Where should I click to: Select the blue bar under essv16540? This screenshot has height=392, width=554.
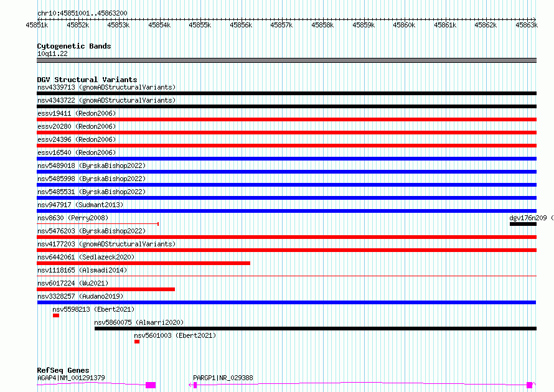pos(286,159)
